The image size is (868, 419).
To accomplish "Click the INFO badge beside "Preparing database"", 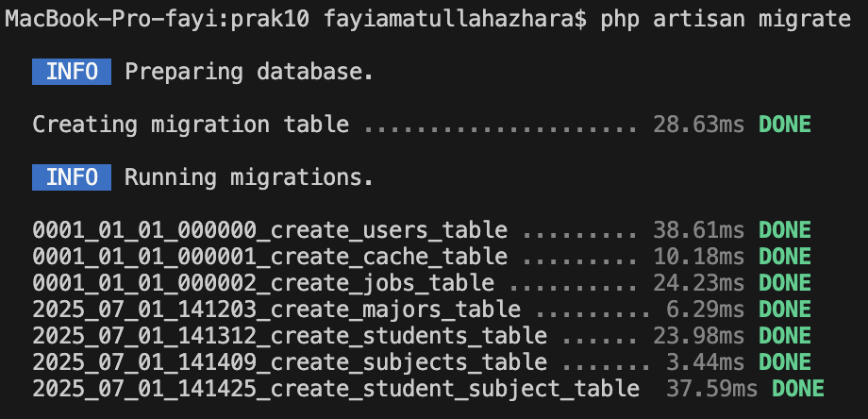I will coord(72,72).
